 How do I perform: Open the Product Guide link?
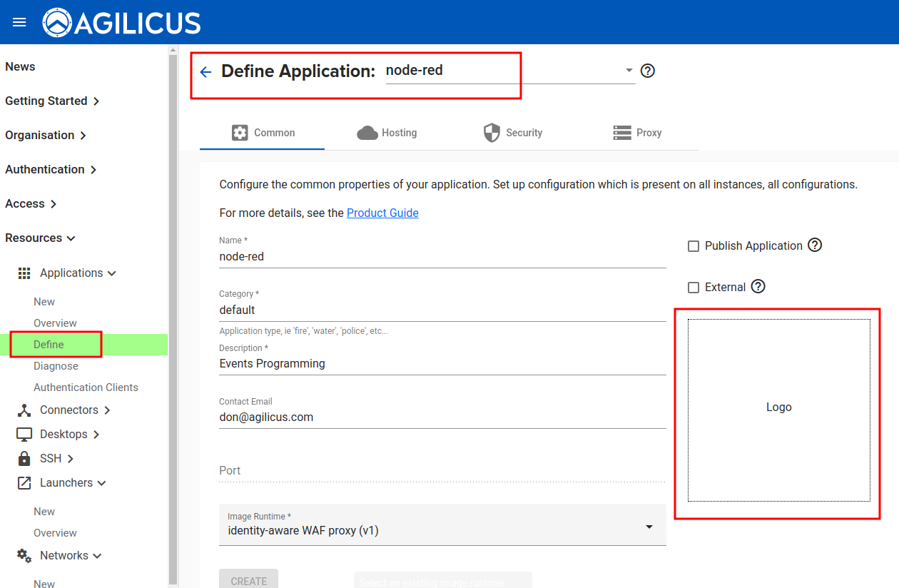[382, 213]
